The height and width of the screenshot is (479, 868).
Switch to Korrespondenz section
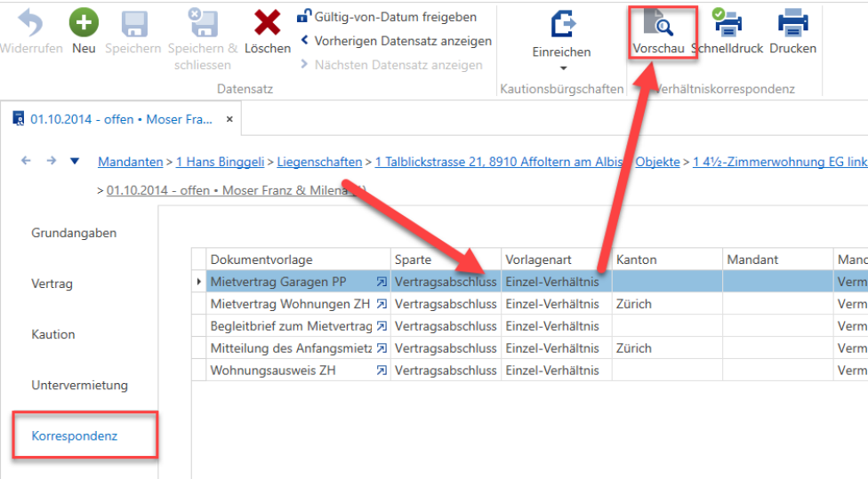(75, 435)
